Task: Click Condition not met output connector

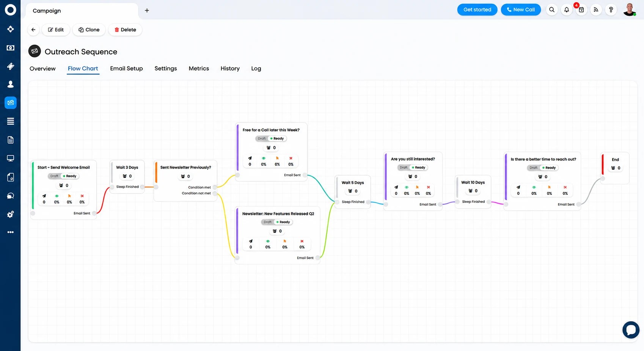Action: [215, 193]
